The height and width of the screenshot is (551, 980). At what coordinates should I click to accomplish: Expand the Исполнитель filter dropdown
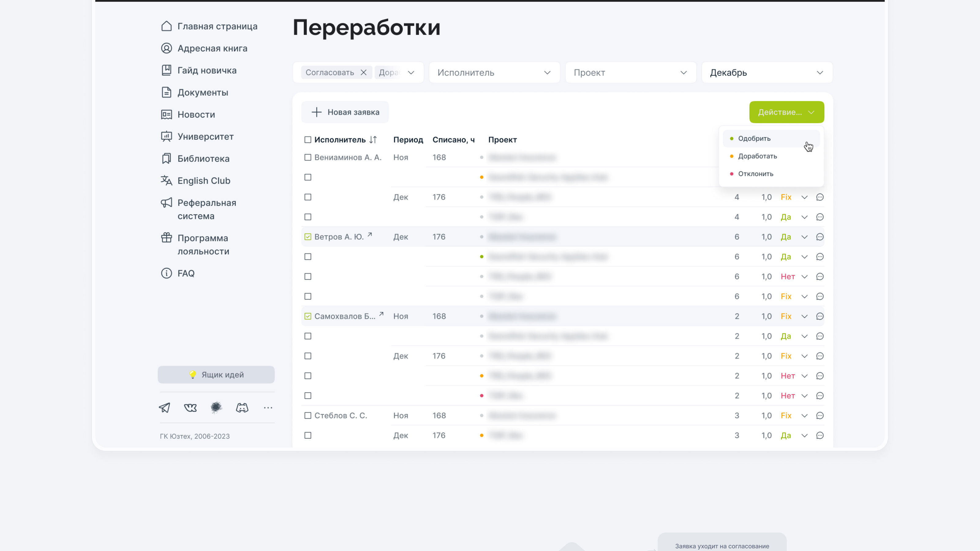494,72
